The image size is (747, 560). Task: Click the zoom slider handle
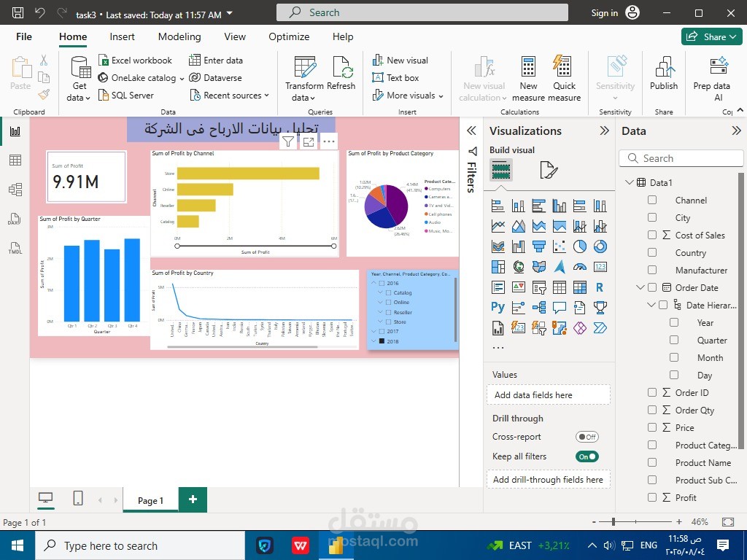(x=614, y=522)
